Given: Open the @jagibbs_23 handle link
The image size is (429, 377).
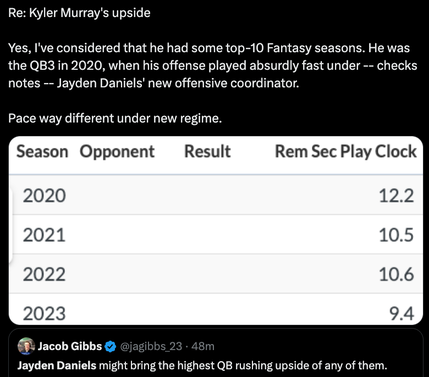Looking at the screenshot, I should pyautogui.click(x=151, y=347).
